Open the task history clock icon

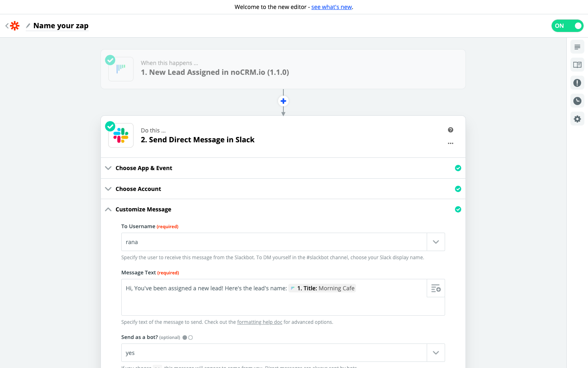coord(577,101)
